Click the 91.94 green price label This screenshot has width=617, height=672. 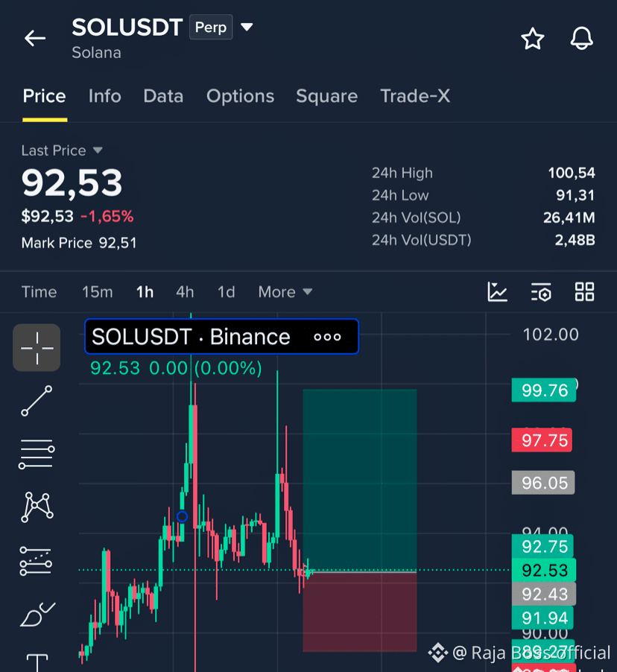542,618
